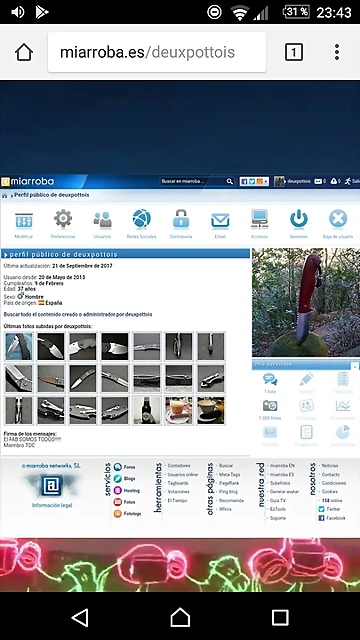
Task: Click Buscar todo el contenido creado link
Action: click(78, 315)
